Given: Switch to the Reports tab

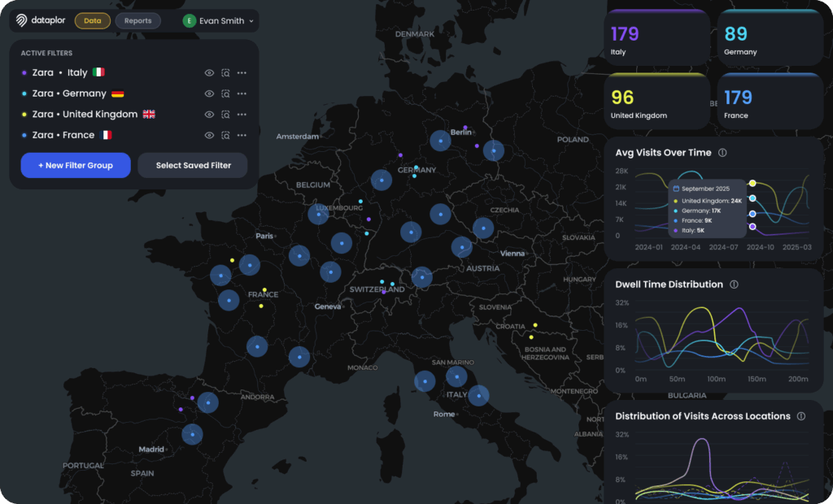Looking at the screenshot, I should 137,21.
